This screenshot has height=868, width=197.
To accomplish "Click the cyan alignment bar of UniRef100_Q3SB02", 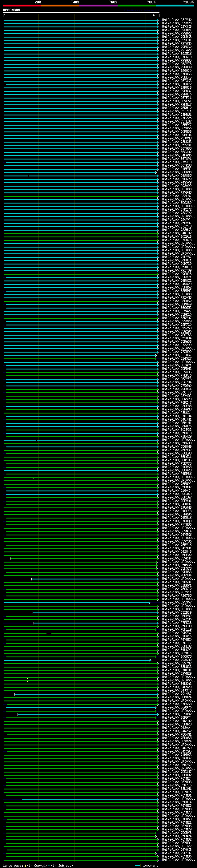I will pyautogui.click(x=88, y=714).
